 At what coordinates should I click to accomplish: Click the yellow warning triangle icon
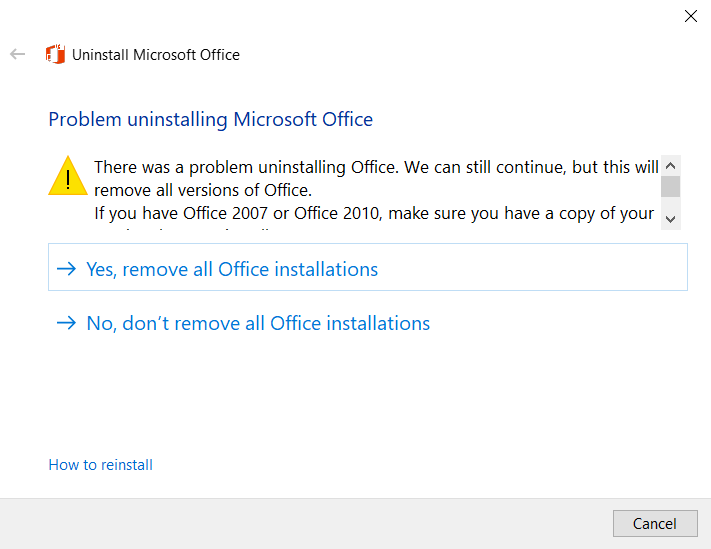[68, 176]
